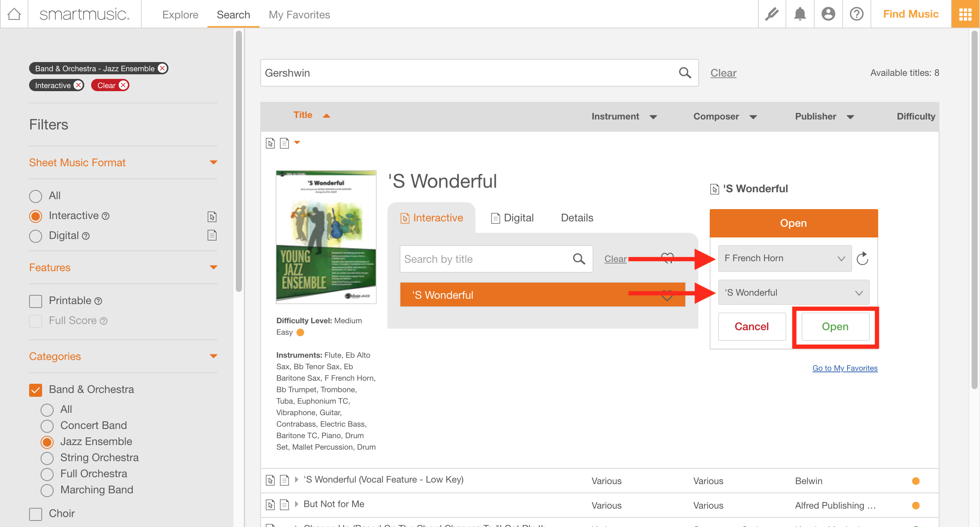Screen dimensions: 980x527
Task: Digital icon on Vocal Feature - Low Key row
Action: coord(284,480)
